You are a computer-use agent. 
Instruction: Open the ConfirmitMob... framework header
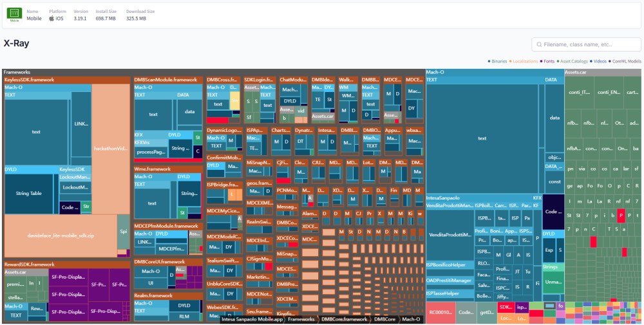pos(224,158)
